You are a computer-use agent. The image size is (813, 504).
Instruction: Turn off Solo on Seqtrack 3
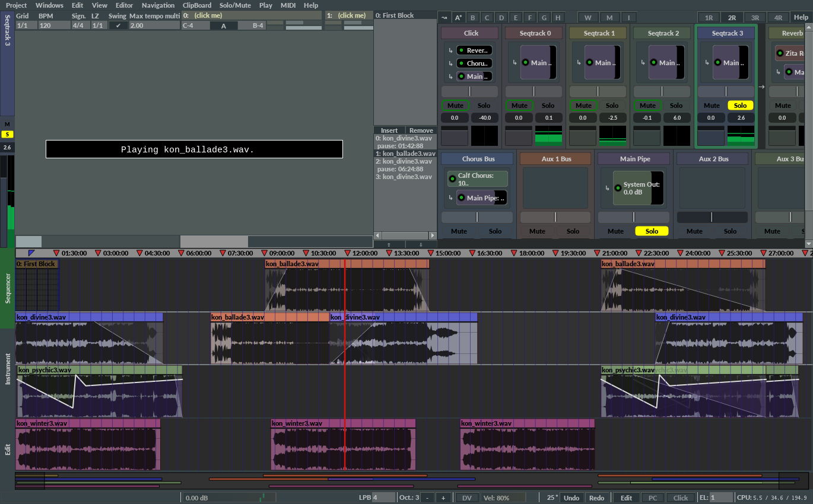pos(740,106)
